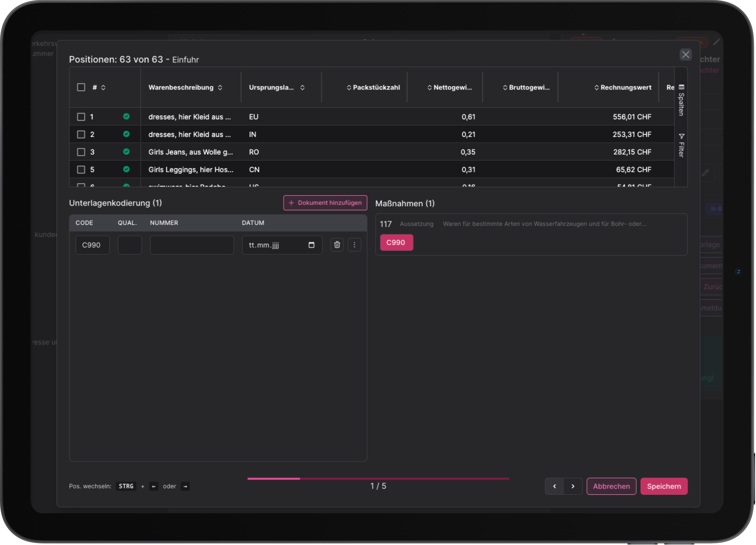
Task: Check the checkbox for position 1
Action: [x=81, y=117]
